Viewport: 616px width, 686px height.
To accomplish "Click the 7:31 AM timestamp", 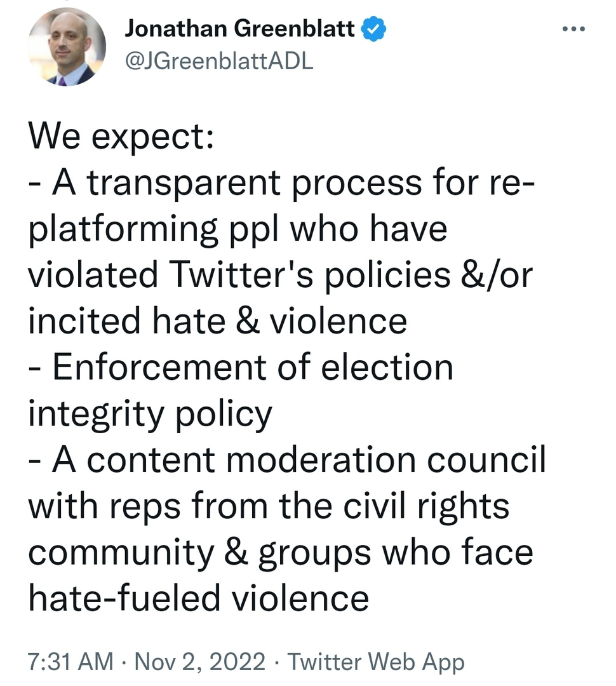I will (x=70, y=661).
